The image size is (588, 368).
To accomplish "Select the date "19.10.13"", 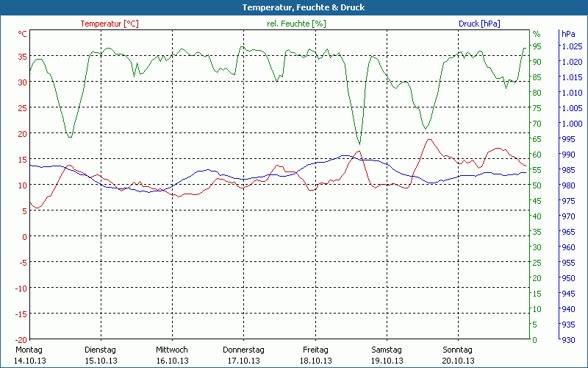I will tap(387, 361).
